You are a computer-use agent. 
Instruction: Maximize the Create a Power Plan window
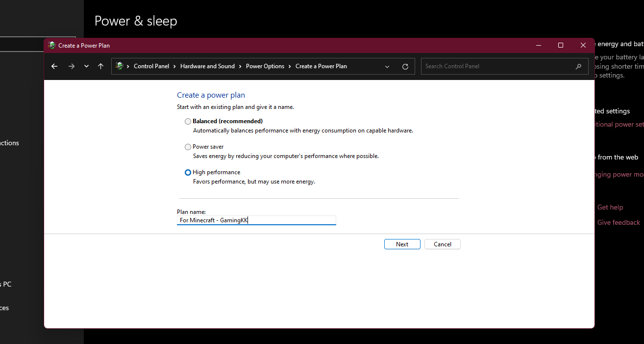tap(561, 45)
